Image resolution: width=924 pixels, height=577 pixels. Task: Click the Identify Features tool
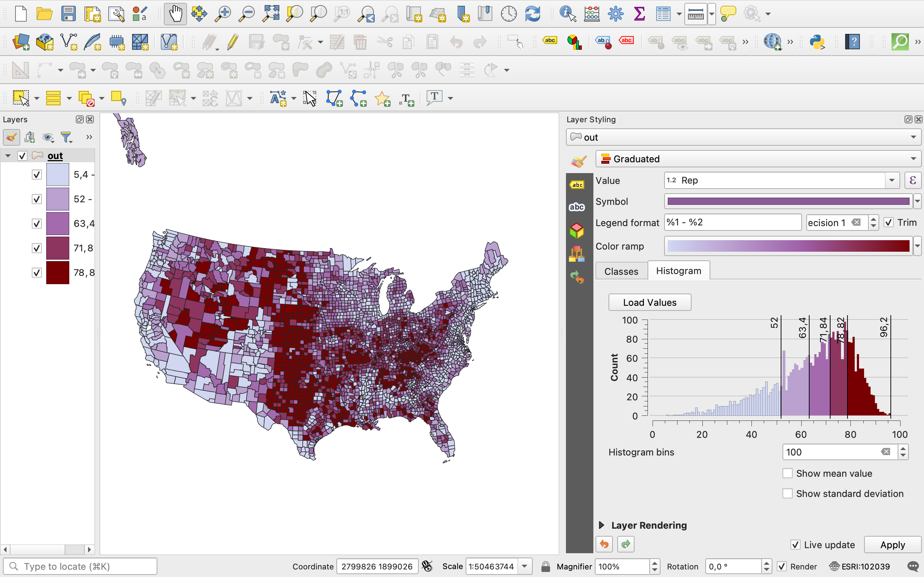pos(567,14)
